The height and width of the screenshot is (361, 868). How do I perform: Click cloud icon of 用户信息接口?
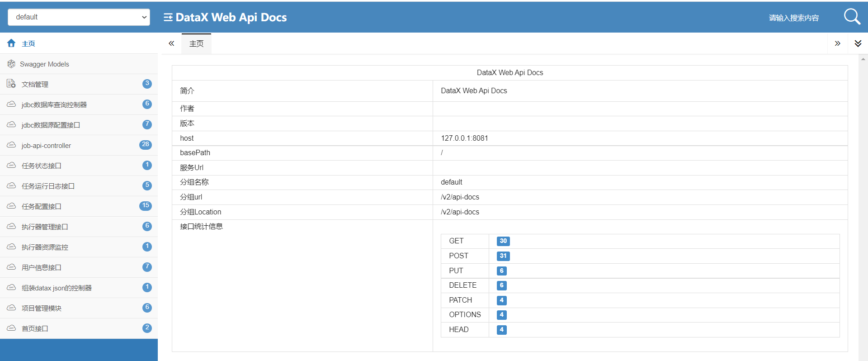(x=11, y=267)
